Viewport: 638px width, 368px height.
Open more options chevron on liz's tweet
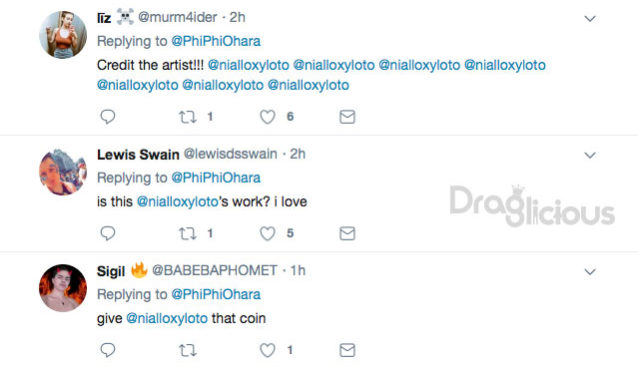[x=590, y=19]
